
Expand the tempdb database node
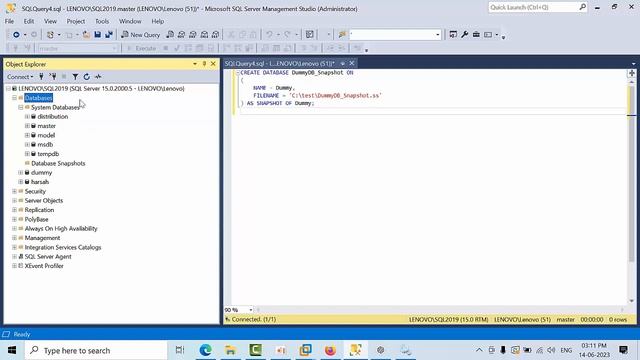(27, 154)
